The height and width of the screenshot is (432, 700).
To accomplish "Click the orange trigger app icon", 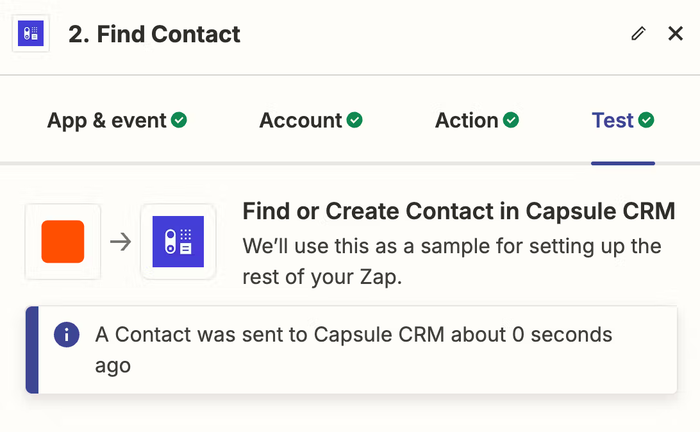I will [x=63, y=242].
